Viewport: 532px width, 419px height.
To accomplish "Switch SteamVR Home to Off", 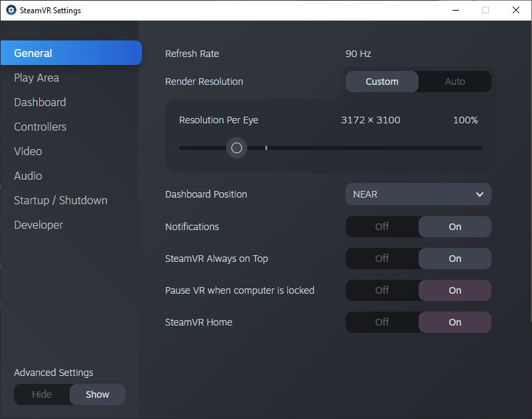I will pos(382,322).
